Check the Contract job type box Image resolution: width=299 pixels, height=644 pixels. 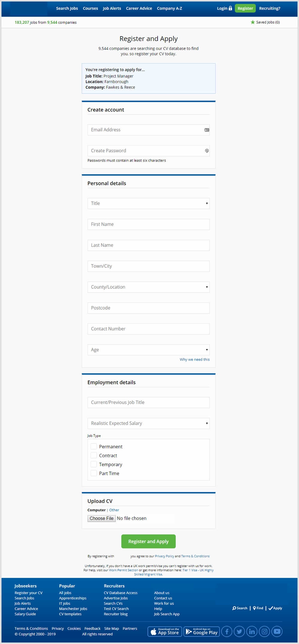click(94, 455)
